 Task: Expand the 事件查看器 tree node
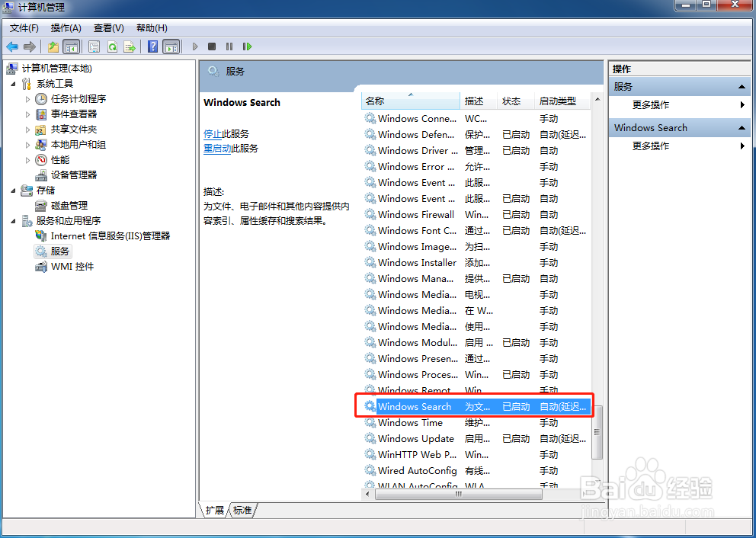coord(27,114)
